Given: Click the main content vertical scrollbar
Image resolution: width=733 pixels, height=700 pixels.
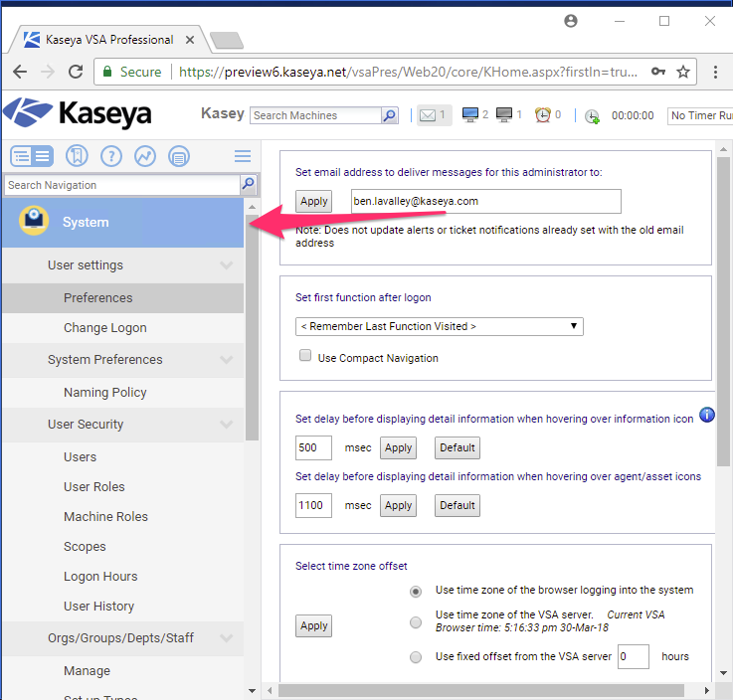Looking at the screenshot, I should [x=723, y=311].
